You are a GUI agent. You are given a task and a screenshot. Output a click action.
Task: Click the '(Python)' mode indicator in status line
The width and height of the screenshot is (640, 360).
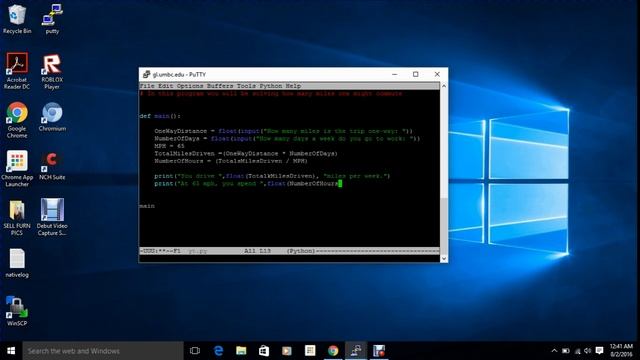[301, 251]
